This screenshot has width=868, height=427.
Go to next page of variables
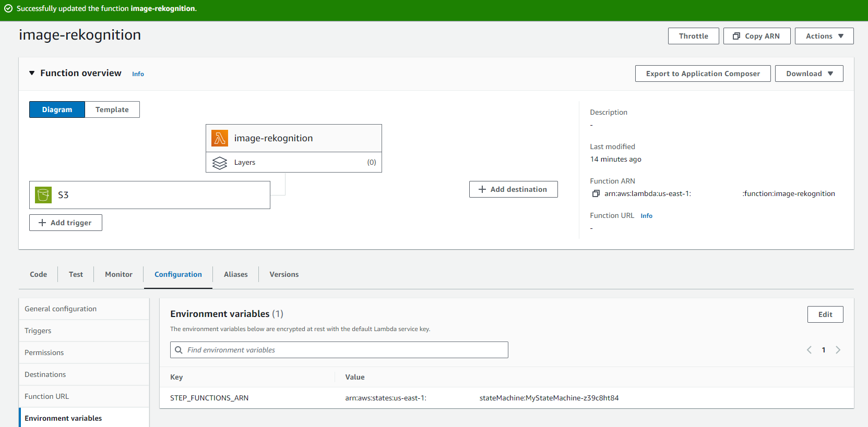[x=838, y=350]
